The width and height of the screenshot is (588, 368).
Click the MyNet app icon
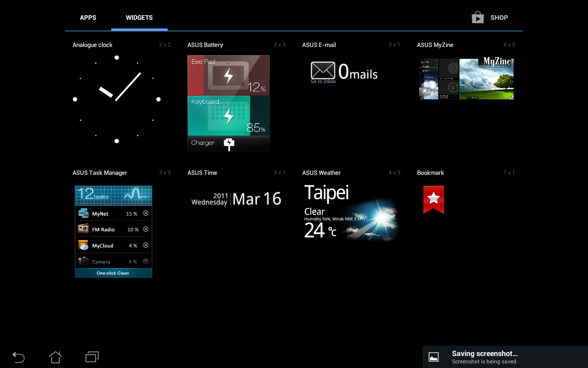[83, 213]
